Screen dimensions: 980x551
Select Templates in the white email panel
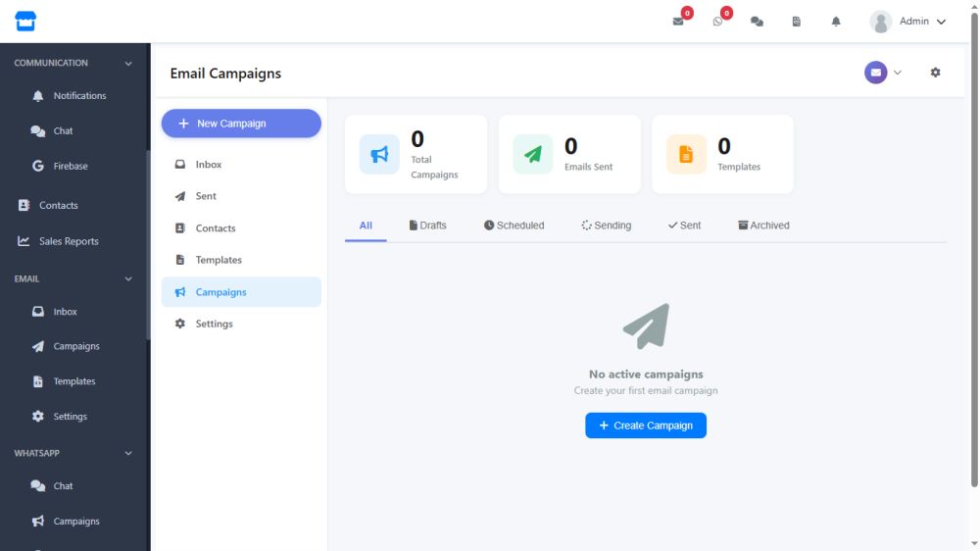coord(241,260)
